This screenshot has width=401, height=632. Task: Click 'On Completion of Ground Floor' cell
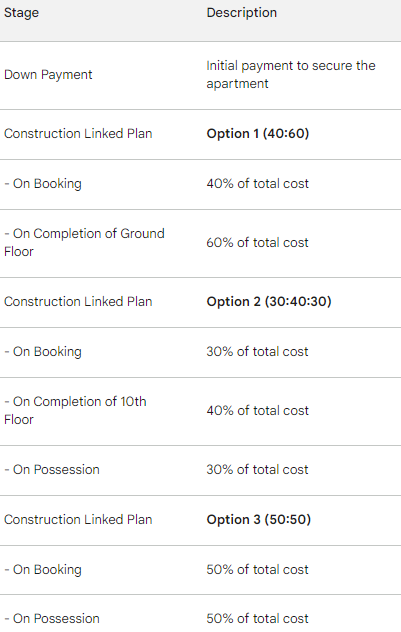[x=84, y=243]
